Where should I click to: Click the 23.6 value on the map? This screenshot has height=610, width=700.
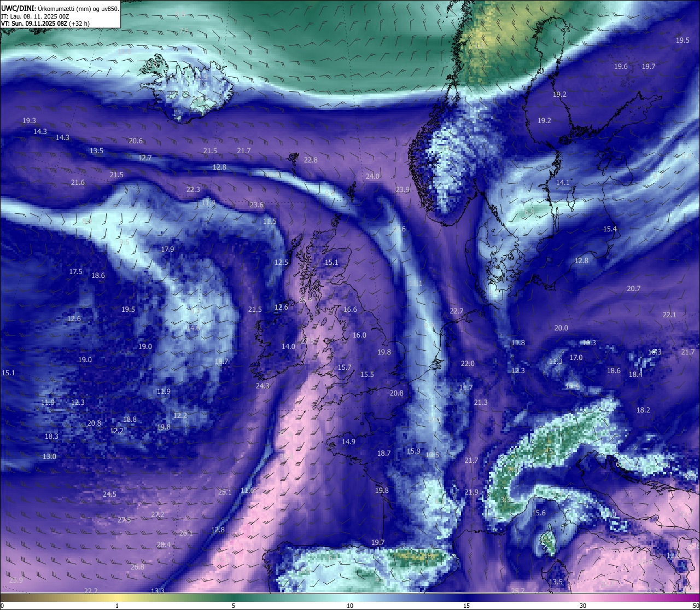point(256,205)
